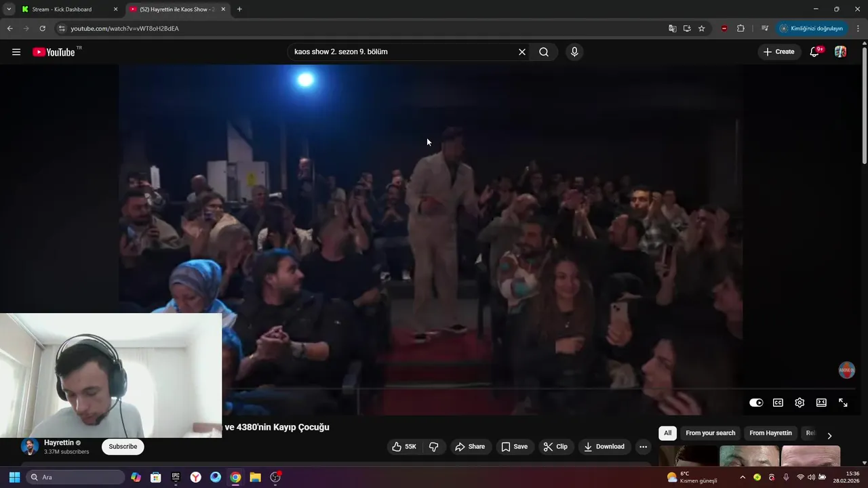868x488 pixels.
Task: Reload the current page
Action: click(42, 28)
